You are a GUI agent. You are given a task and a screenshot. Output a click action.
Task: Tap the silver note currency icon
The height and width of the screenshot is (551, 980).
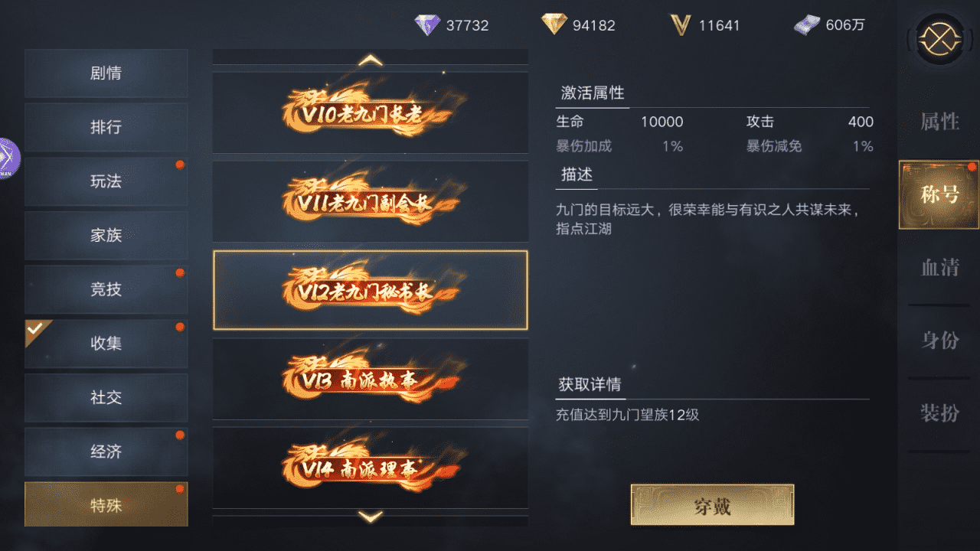click(x=806, y=25)
